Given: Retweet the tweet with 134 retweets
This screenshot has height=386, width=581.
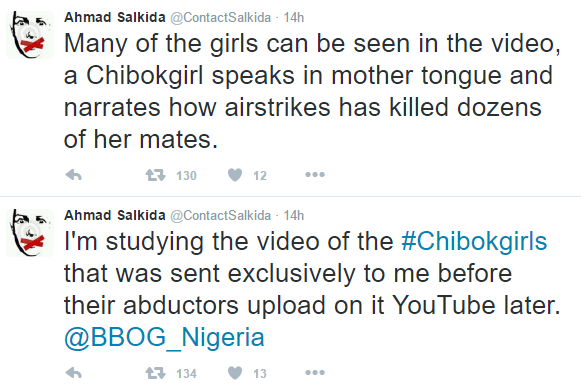Looking at the screenshot, I should (155, 373).
